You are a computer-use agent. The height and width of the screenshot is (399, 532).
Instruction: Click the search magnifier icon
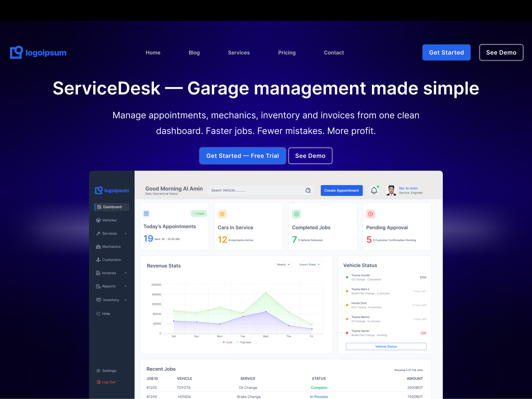tap(308, 190)
